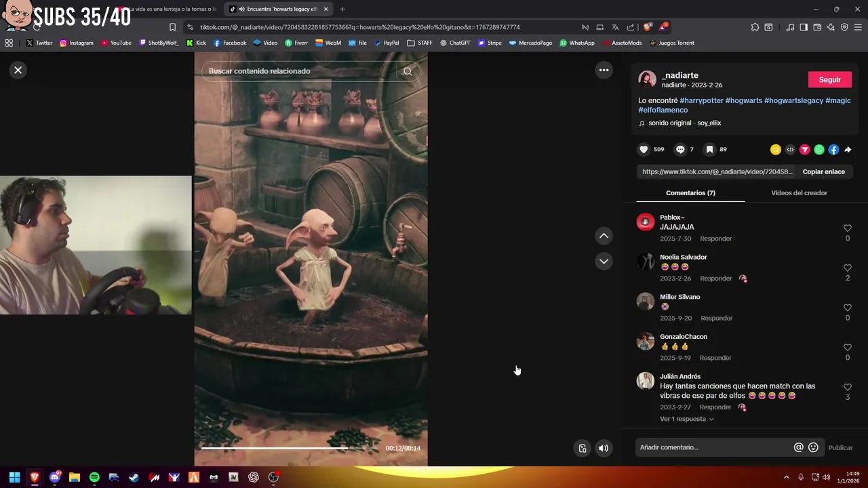This screenshot has width=868, height=488.
Task: Click Copiar enlace button
Action: (x=823, y=171)
